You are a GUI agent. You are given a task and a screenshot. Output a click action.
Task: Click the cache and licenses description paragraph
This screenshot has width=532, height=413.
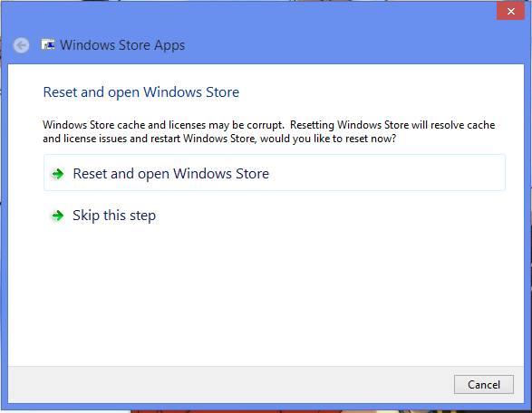268,132
